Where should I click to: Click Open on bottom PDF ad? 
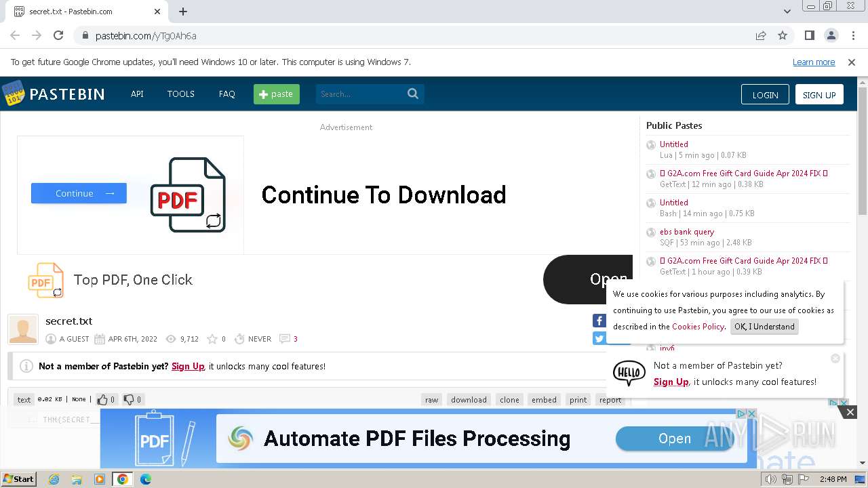[675, 439]
